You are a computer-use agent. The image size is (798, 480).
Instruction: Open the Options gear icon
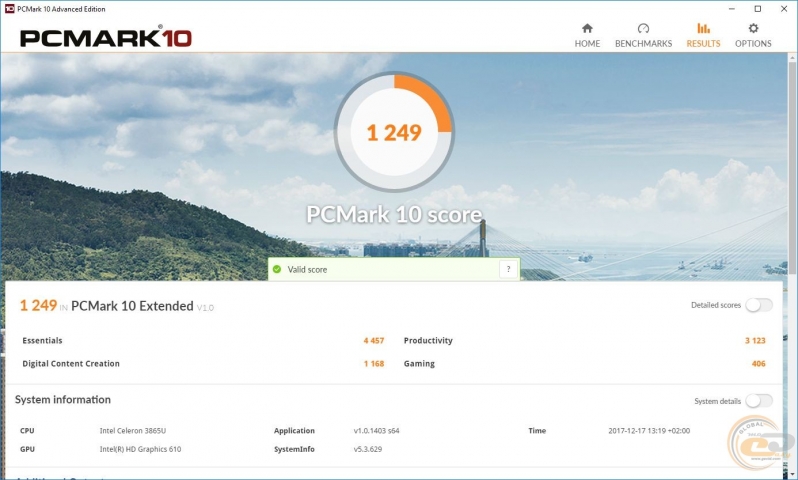click(x=753, y=28)
